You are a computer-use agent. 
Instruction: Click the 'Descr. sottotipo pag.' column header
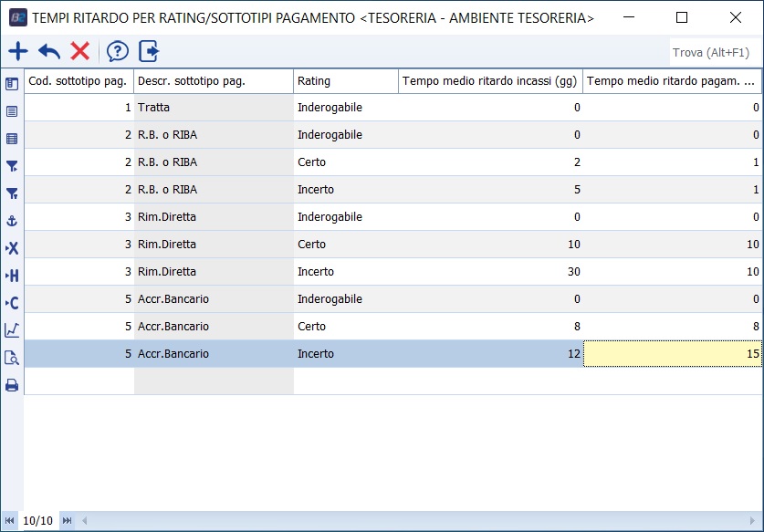tap(214, 81)
